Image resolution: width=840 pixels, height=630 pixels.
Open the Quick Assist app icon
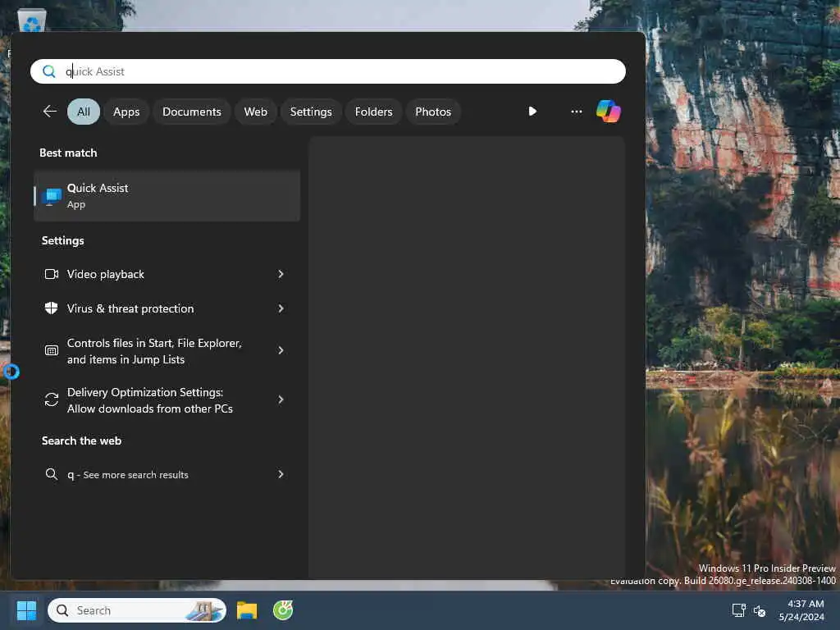point(52,196)
